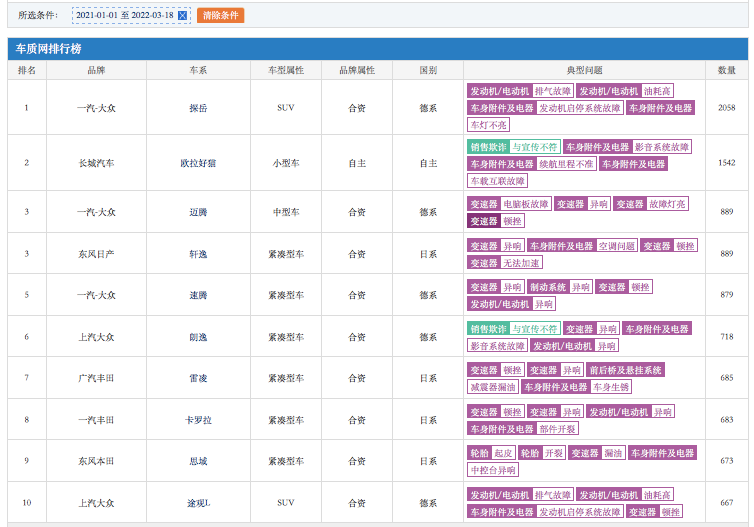754x527 pixels.
Task: Open the 途观L car series link
Action: click(x=198, y=503)
